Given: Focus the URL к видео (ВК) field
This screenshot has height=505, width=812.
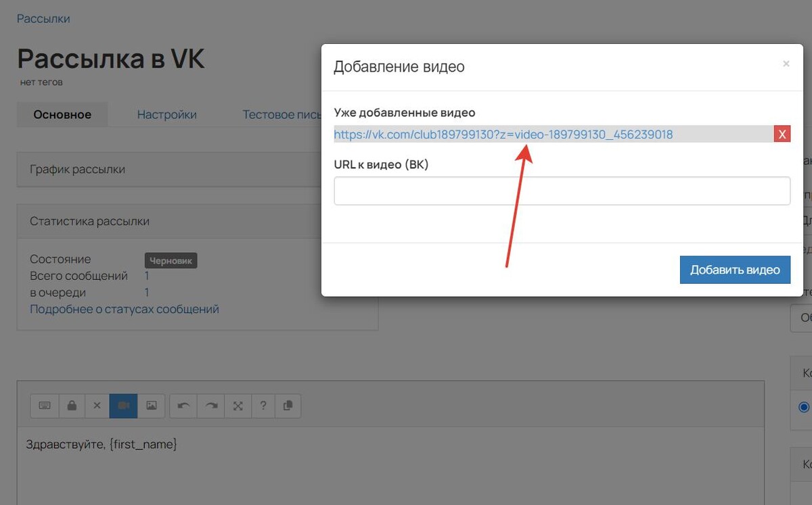Looking at the screenshot, I should 562,191.
